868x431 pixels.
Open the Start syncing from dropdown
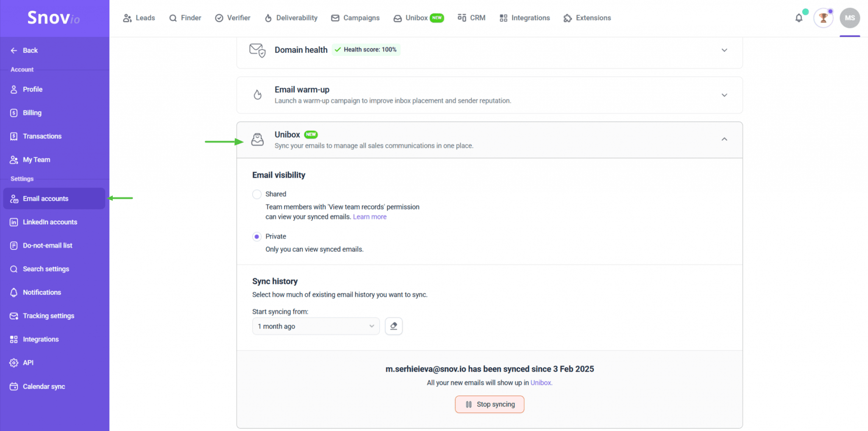[x=315, y=326]
